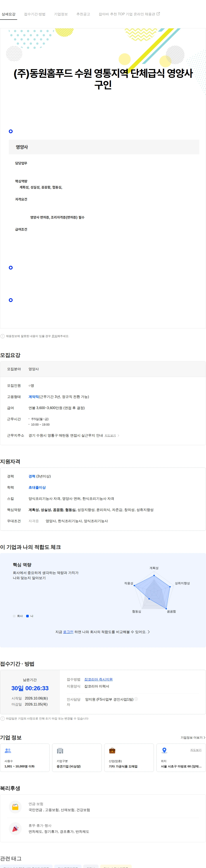Click the 영양사 position header bar
Viewport: 206px width, 868px height.
[x=104, y=147]
